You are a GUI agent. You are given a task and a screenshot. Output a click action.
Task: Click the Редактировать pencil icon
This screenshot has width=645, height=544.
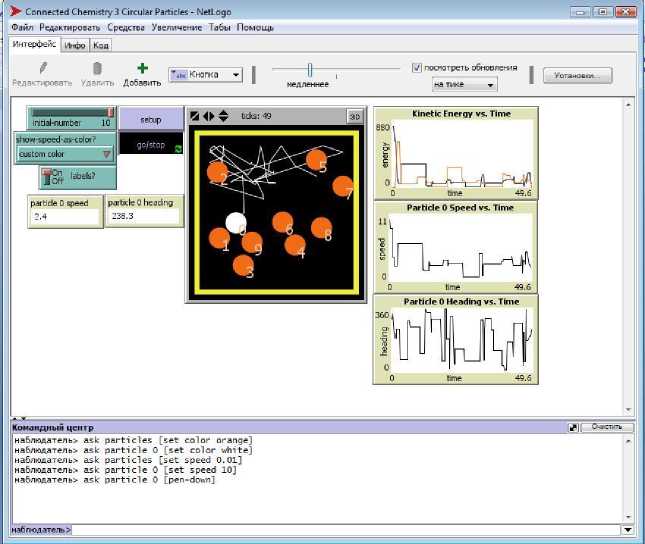click(x=41, y=68)
